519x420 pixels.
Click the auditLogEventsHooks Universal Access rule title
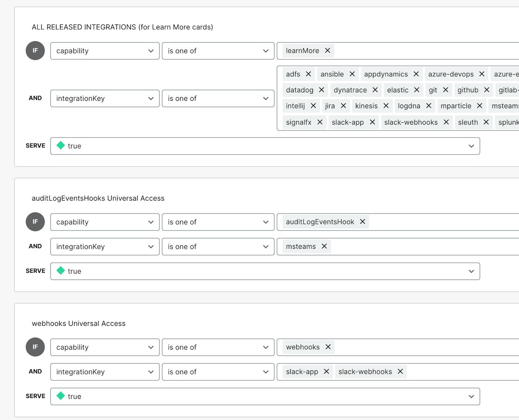point(98,198)
